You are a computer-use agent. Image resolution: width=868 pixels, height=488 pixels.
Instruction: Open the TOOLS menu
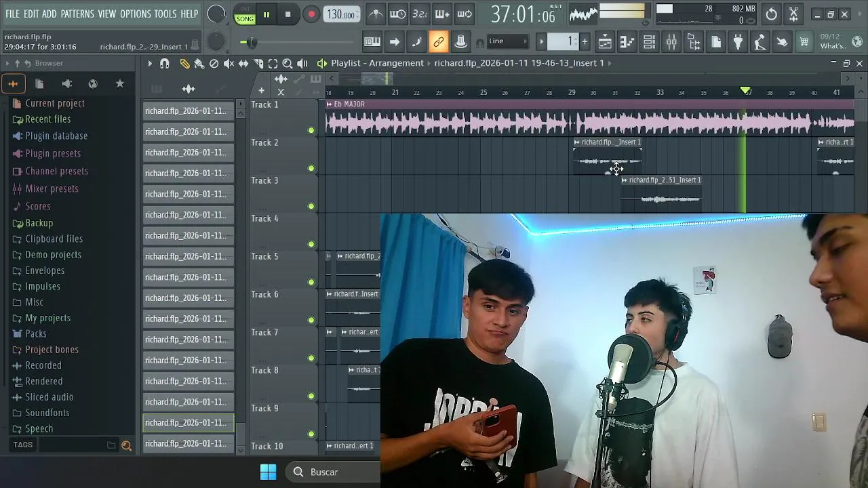pos(165,14)
